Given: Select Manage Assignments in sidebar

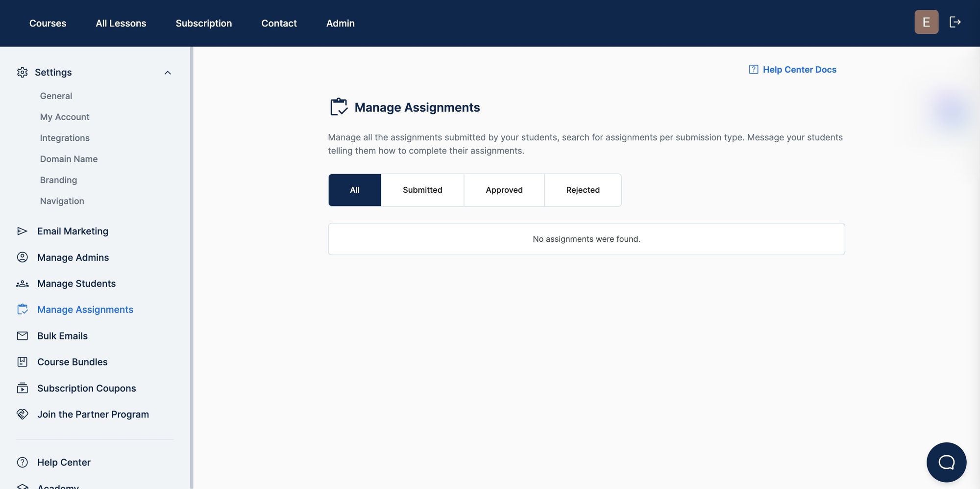Looking at the screenshot, I should 85,309.
